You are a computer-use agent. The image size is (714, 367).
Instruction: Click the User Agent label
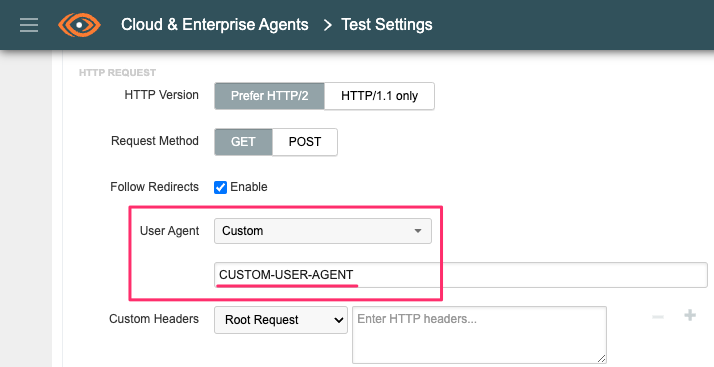click(169, 231)
